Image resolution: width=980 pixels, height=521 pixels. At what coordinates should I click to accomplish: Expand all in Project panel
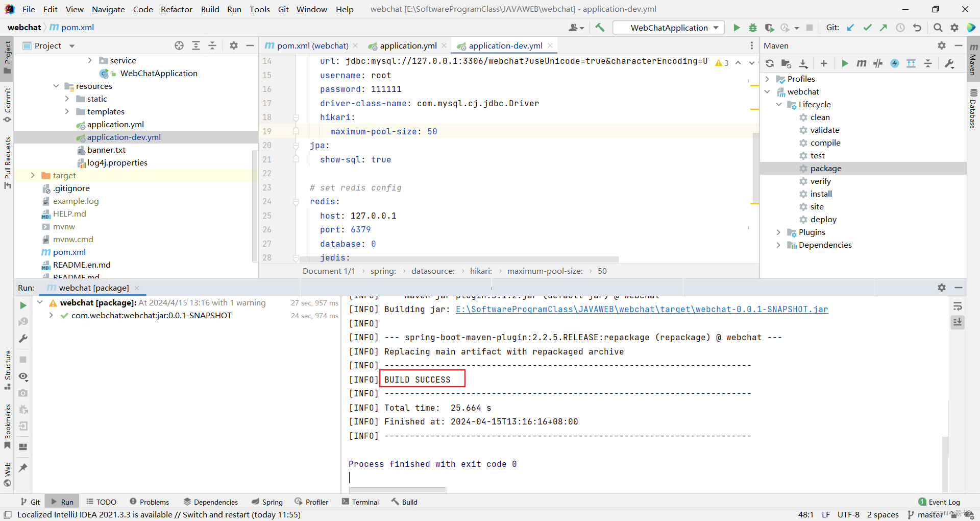tap(196, 45)
